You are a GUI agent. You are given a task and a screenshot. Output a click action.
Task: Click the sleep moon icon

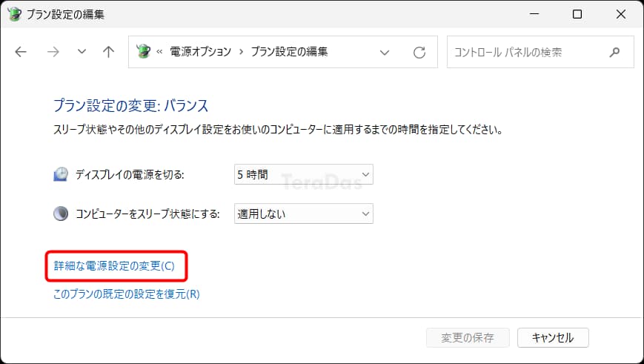point(61,214)
